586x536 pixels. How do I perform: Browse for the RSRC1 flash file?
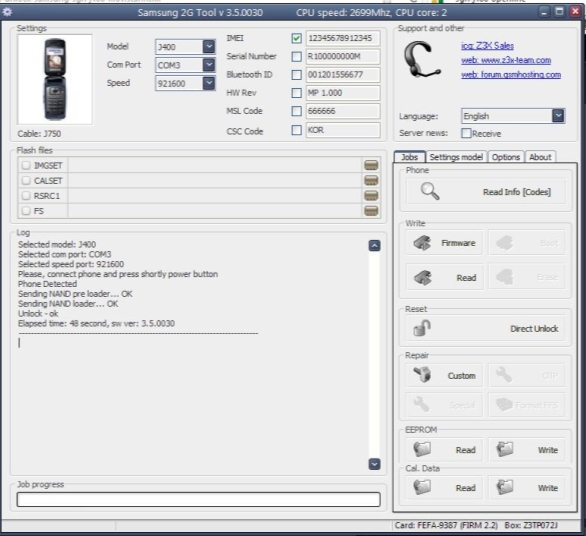(x=371, y=195)
